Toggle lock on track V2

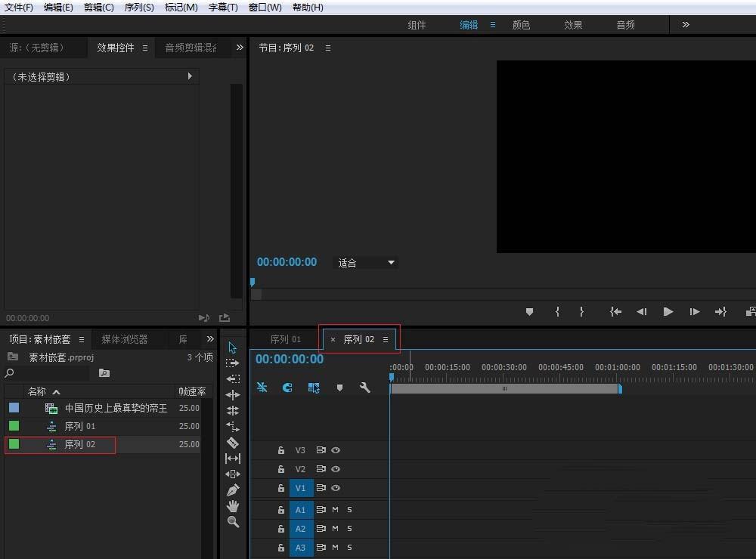pyautogui.click(x=280, y=469)
